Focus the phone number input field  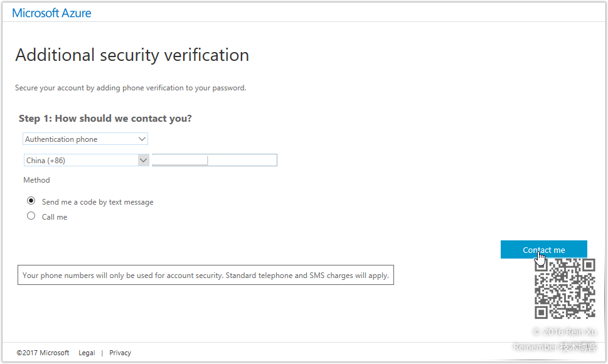coord(242,160)
